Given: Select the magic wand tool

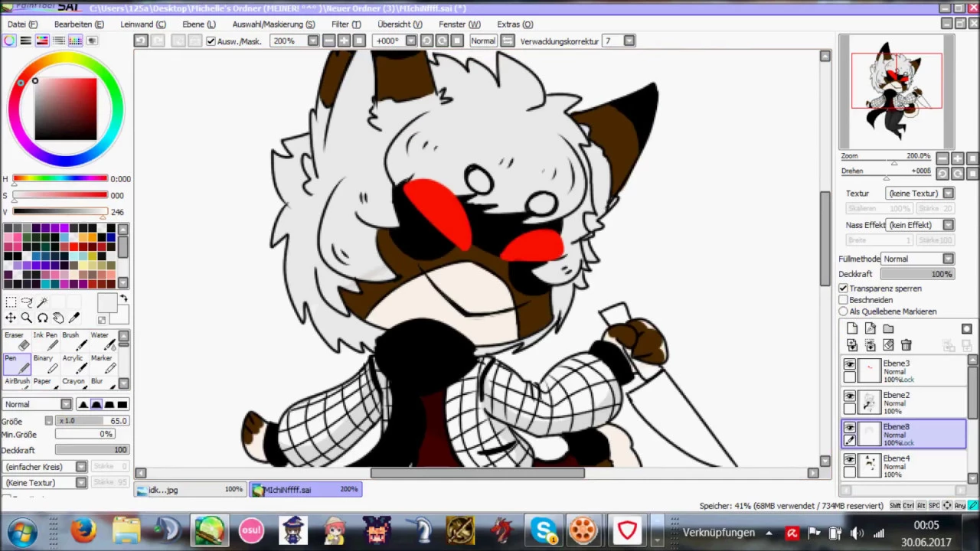Looking at the screenshot, I should click(42, 302).
